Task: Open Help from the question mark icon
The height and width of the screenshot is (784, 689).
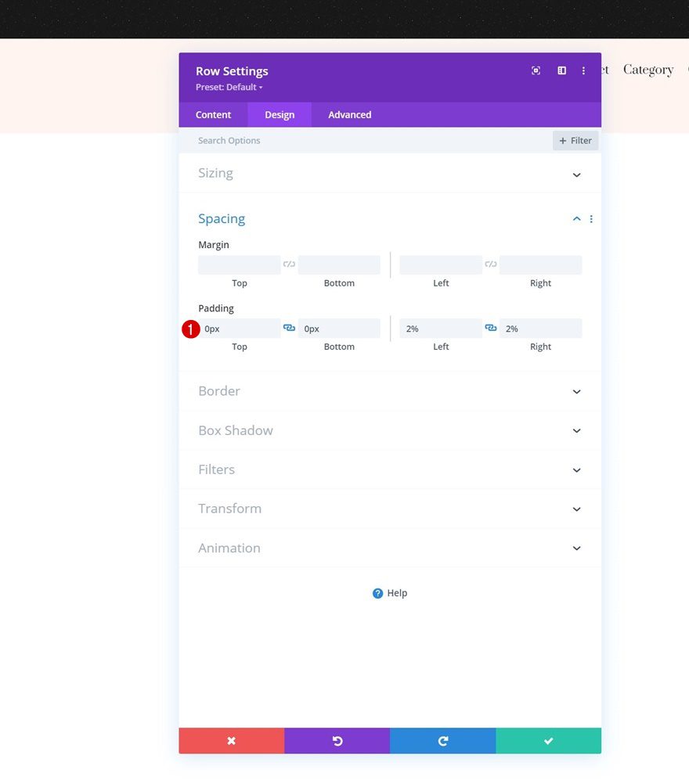Action: pyautogui.click(x=378, y=592)
